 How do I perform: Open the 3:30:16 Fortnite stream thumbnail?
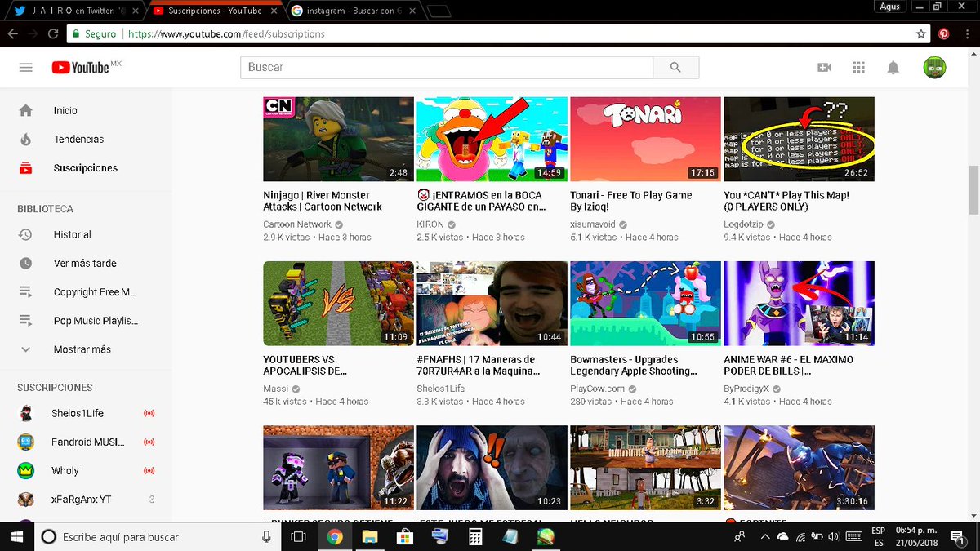click(799, 469)
